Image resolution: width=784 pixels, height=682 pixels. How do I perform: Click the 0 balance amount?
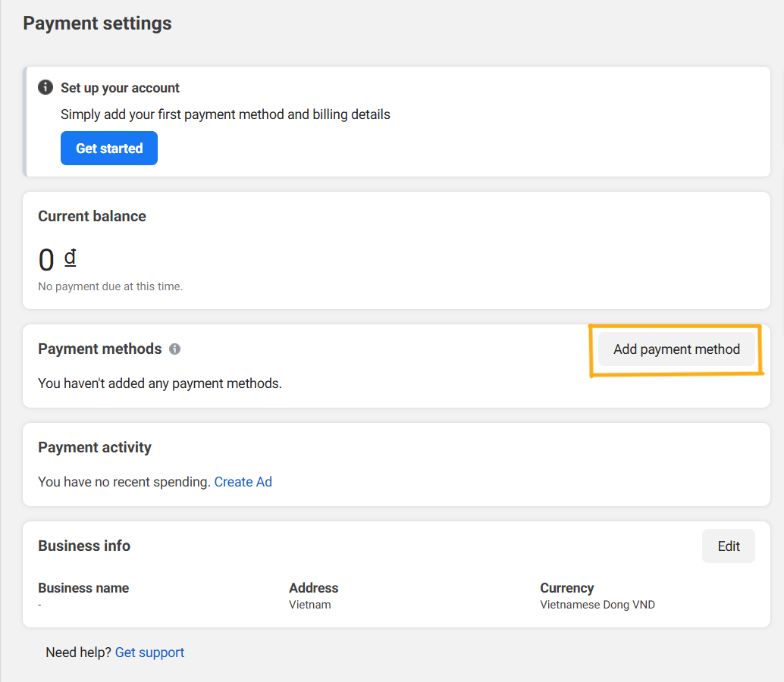click(x=46, y=261)
